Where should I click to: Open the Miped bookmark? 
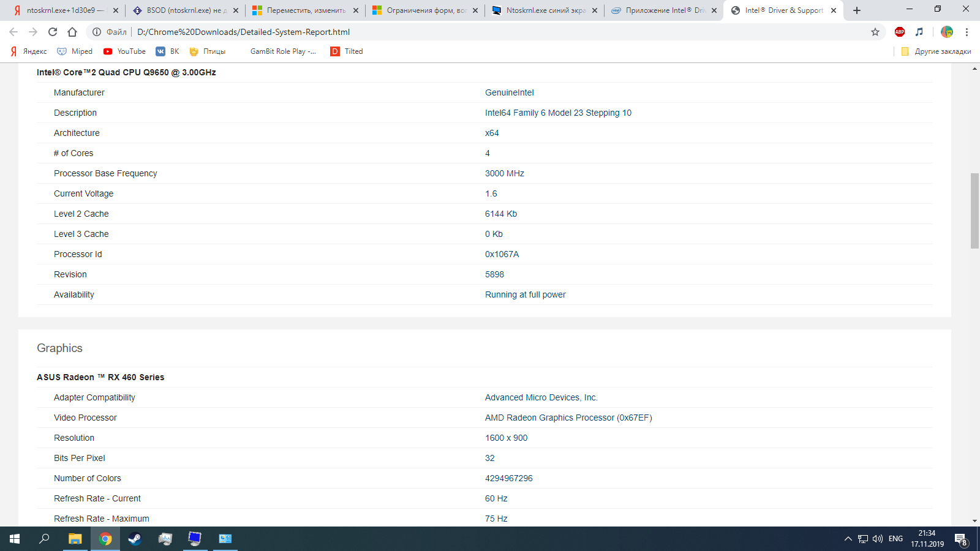pos(75,51)
